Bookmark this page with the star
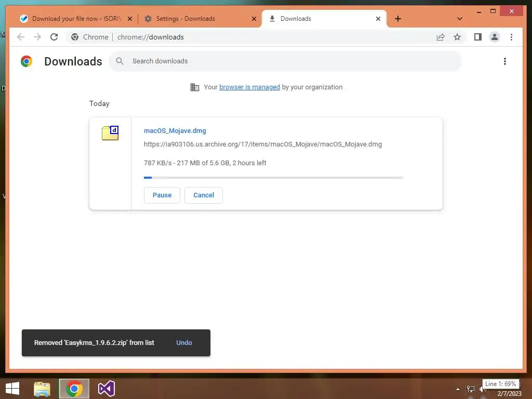Screen dimensions: 532x399 click(x=457, y=37)
